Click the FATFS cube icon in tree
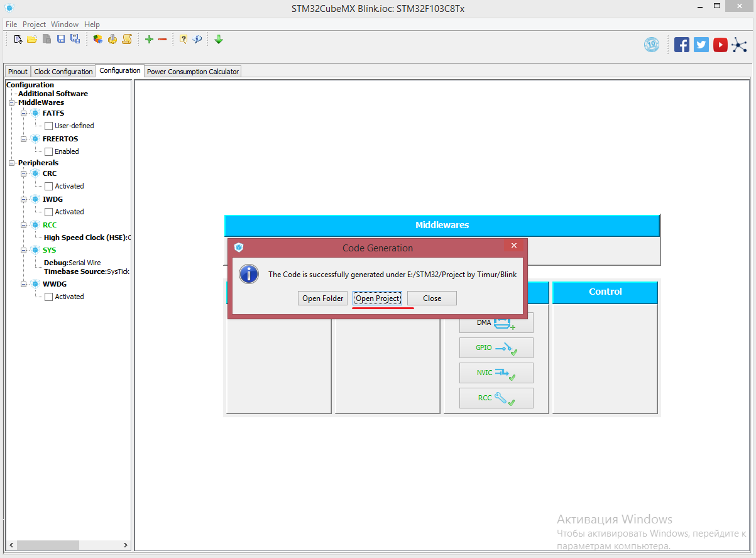 tap(36, 113)
